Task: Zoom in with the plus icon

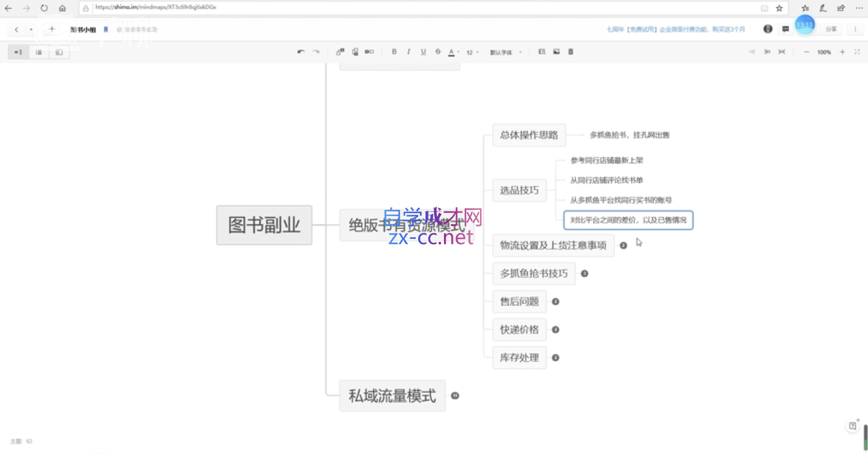Action: [x=842, y=52]
